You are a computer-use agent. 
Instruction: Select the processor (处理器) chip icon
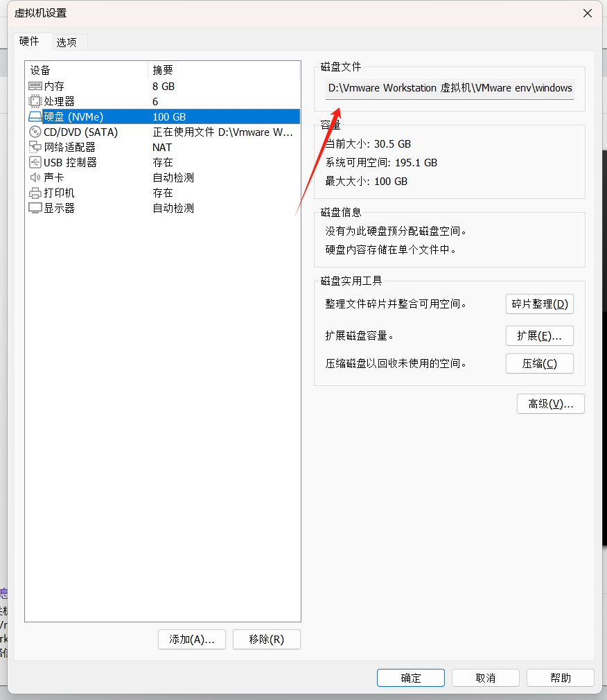35,101
